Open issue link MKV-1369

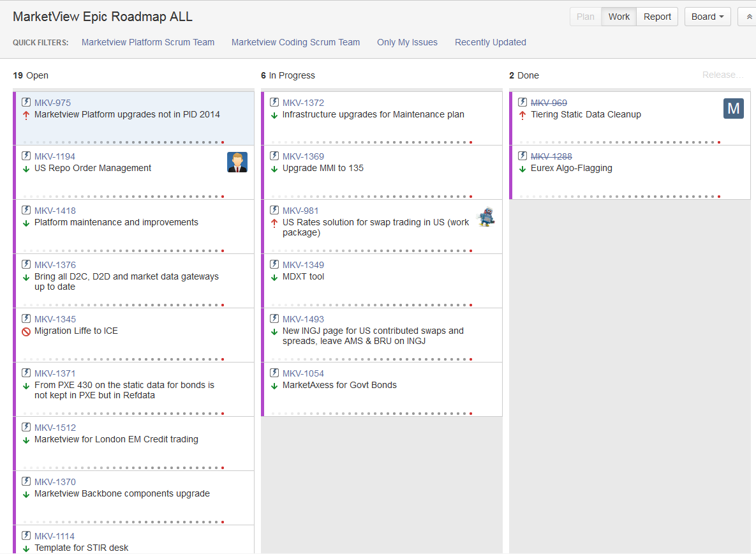[303, 156]
